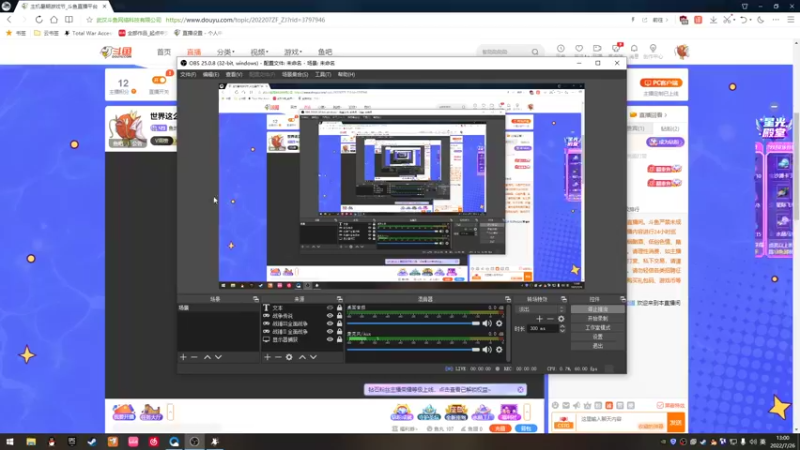The height and width of the screenshot is (450, 800).
Task: Toggle visibility of the Text source
Action: pos(330,308)
